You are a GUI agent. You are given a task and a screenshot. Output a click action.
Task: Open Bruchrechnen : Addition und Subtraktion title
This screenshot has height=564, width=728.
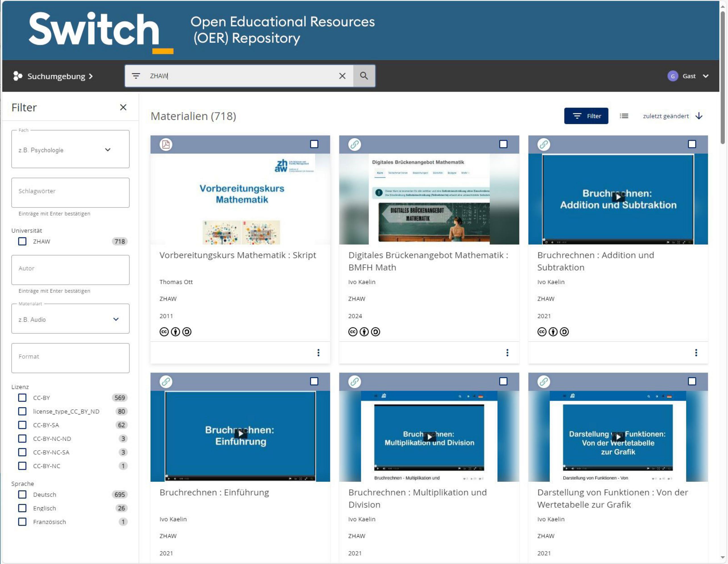596,261
